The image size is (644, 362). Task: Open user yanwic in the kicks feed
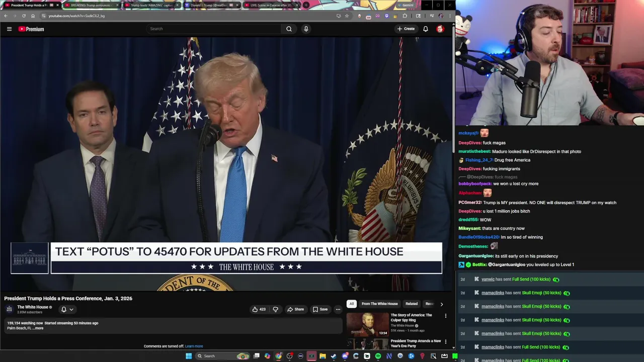pos(488,279)
